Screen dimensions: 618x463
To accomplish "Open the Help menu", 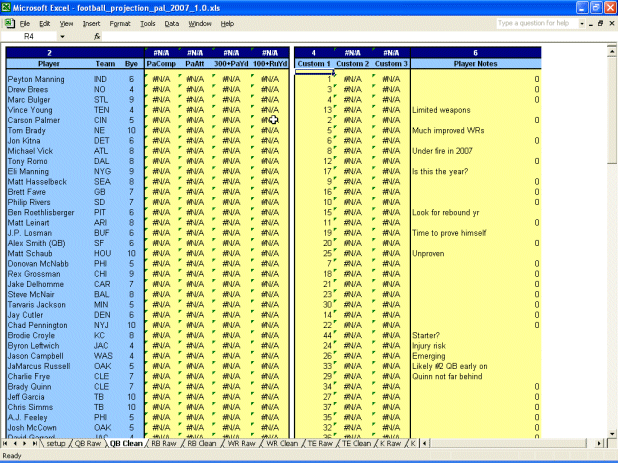I will click(227, 24).
